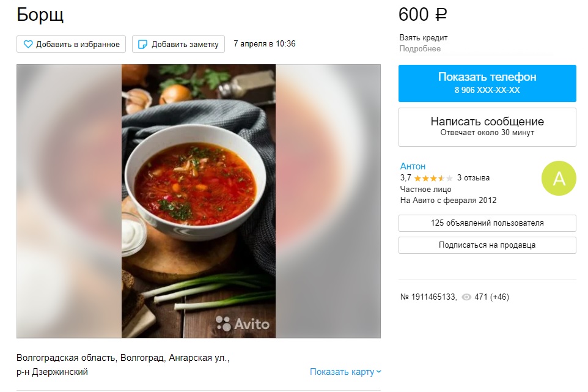The width and height of the screenshot is (588, 392).
Task: Enable following the seller via 'Подписаться на продавца'
Action: (x=487, y=245)
